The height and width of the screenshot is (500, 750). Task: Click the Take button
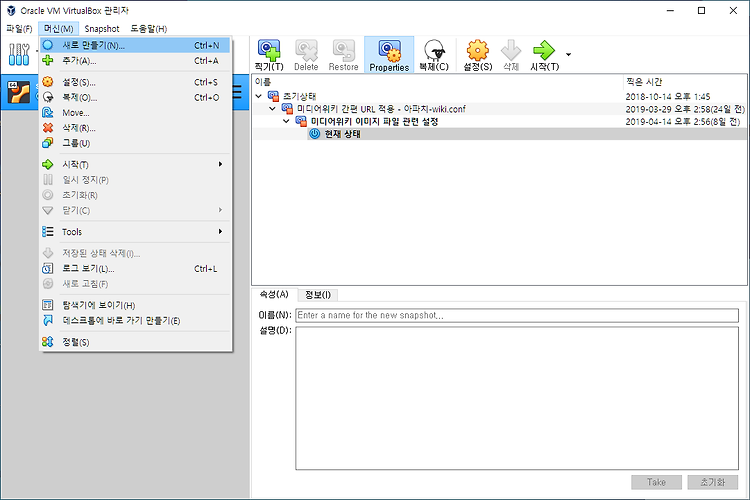tap(656, 482)
